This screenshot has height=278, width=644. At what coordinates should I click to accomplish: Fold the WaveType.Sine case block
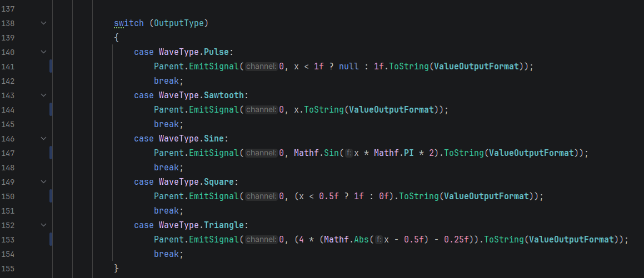(43, 139)
